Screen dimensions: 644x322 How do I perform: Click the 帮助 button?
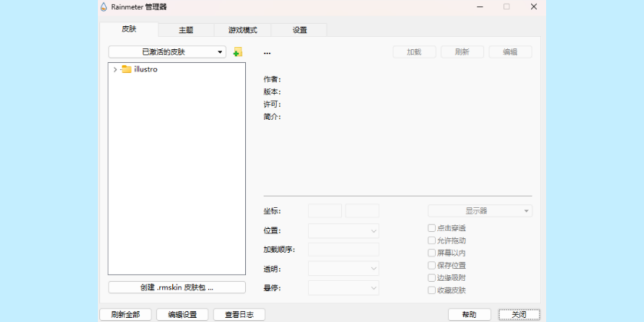[469, 314]
